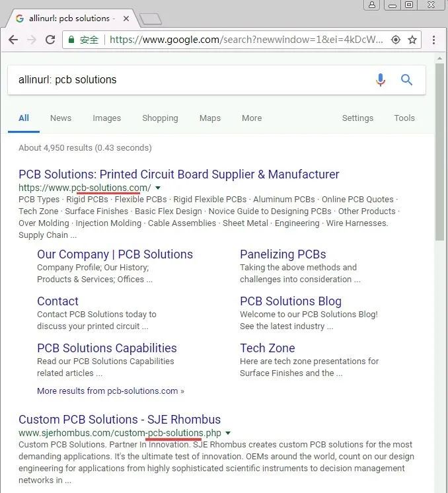Switch to the Images tab
Image resolution: width=448 pixels, height=493 pixels.
106,118
